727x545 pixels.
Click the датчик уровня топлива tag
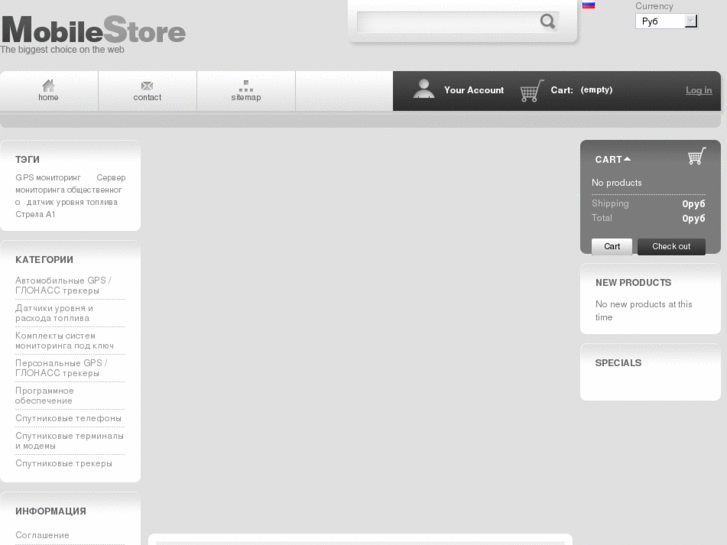pos(72,202)
